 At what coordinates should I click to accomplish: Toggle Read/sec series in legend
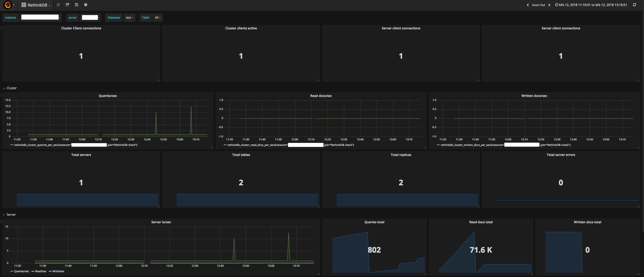coord(41,271)
